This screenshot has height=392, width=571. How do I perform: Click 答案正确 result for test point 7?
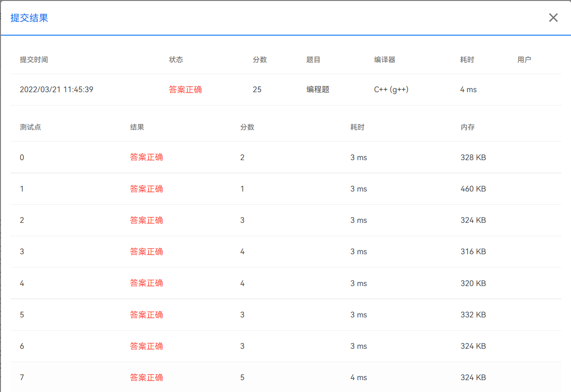click(x=146, y=377)
